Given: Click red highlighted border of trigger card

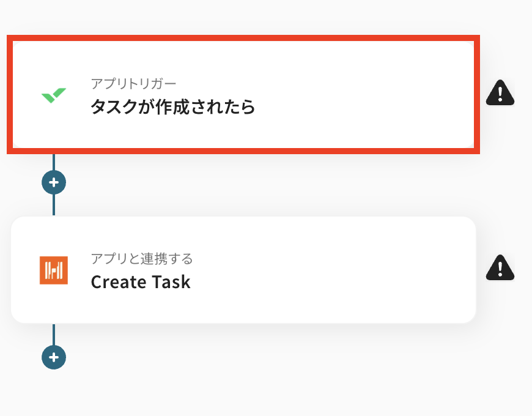Looking at the screenshot, I should coord(243,39).
